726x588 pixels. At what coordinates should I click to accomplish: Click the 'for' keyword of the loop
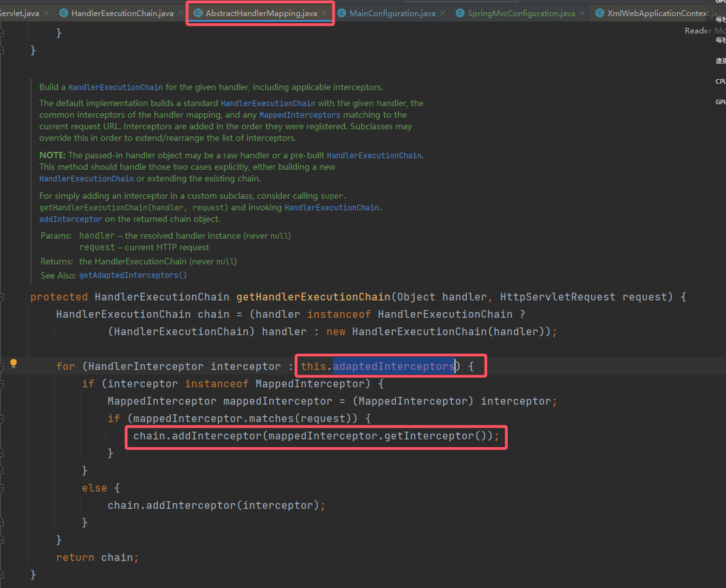(x=65, y=367)
